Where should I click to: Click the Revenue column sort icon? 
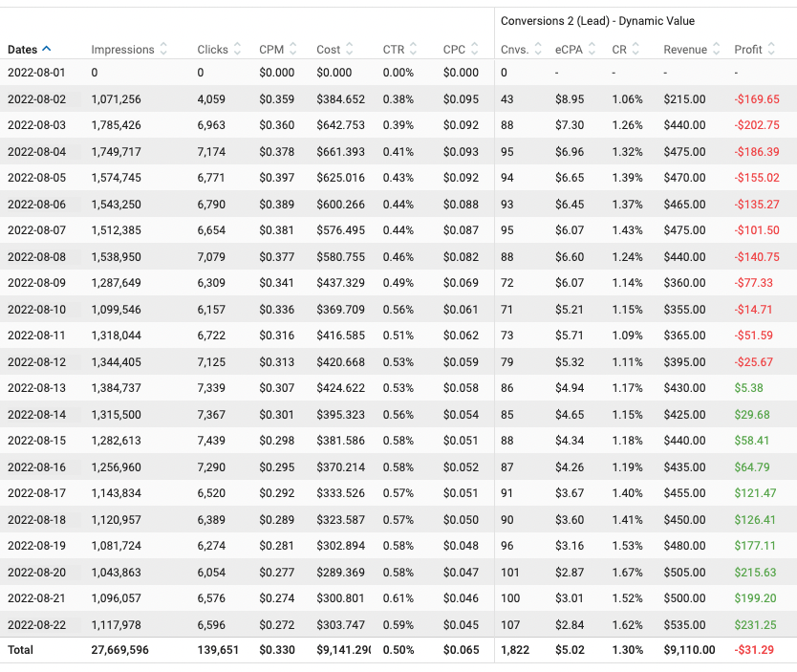pos(716,50)
